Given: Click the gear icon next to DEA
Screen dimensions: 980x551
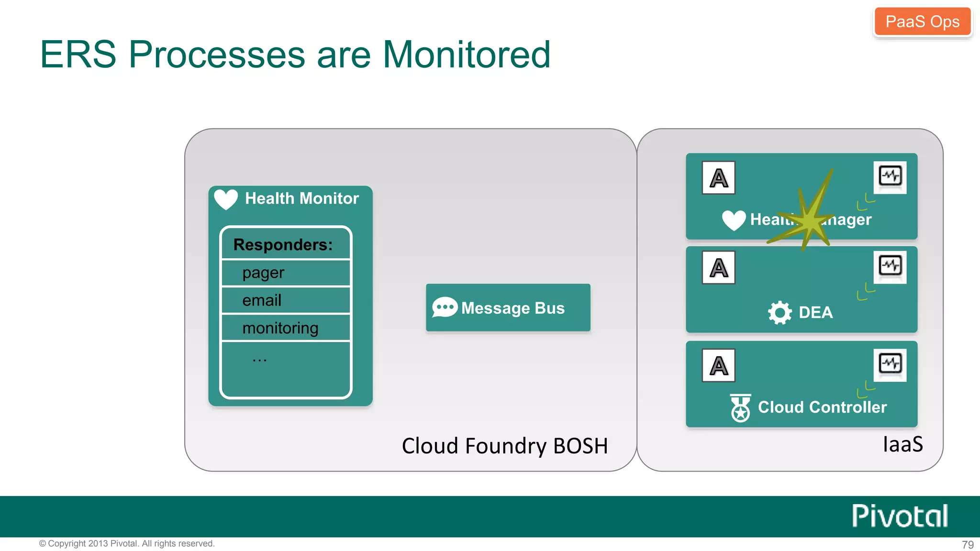Looking at the screenshot, I should pos(780,312).
